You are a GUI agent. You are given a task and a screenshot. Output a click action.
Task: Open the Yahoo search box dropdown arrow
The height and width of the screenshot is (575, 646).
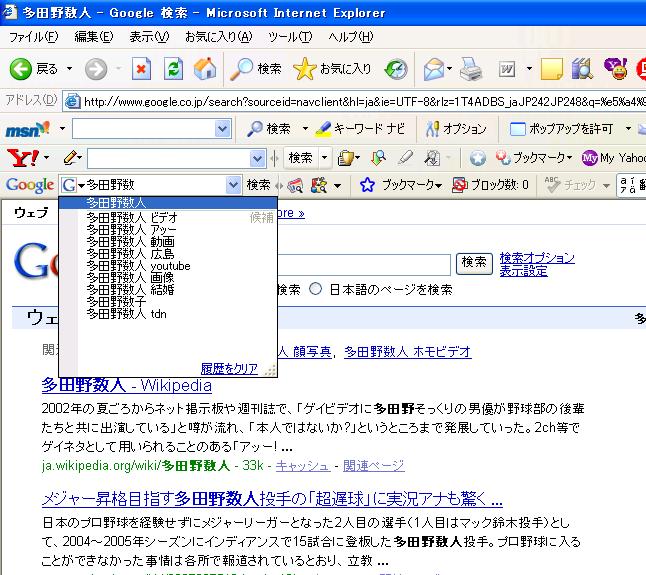(x=257, y=158)
